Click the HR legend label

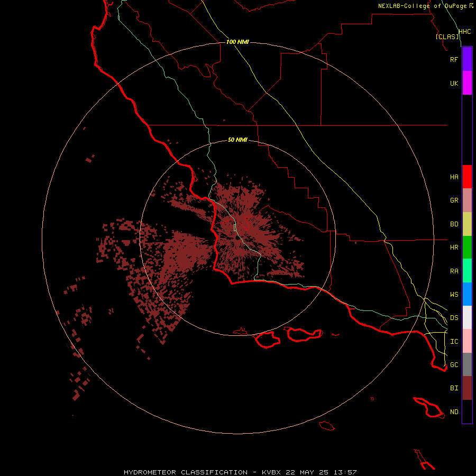pyautogui.click(x=454, y=248)
